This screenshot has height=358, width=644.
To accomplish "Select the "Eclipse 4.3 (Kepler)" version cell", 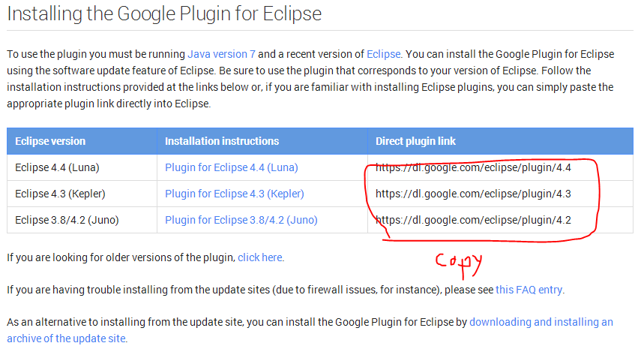I will coord(60,194).
